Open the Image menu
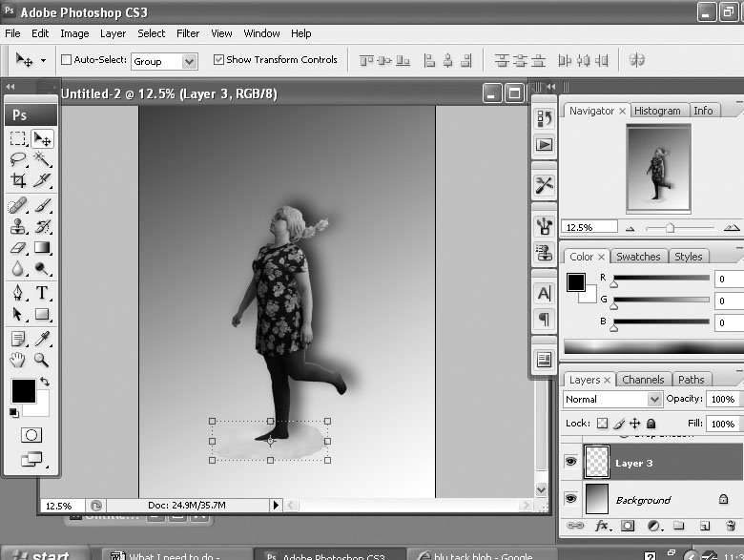 click(x=74, y=33)
